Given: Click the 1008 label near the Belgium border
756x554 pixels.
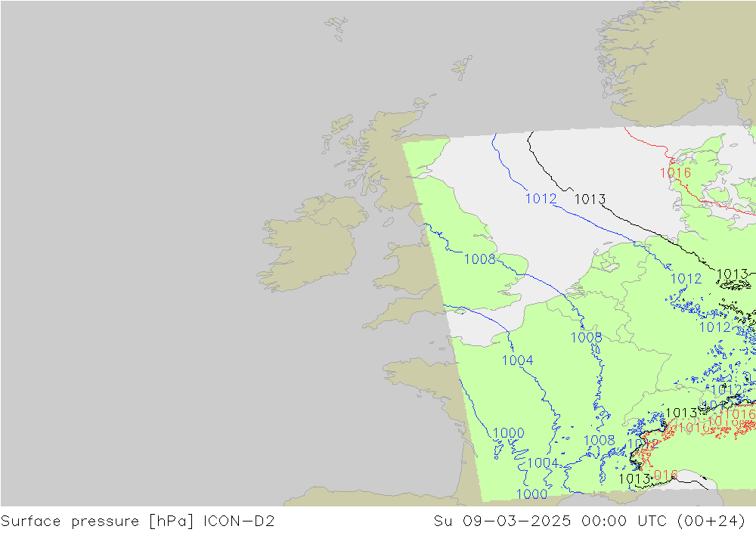Looking at the screenshot, I should coord(587,338).
